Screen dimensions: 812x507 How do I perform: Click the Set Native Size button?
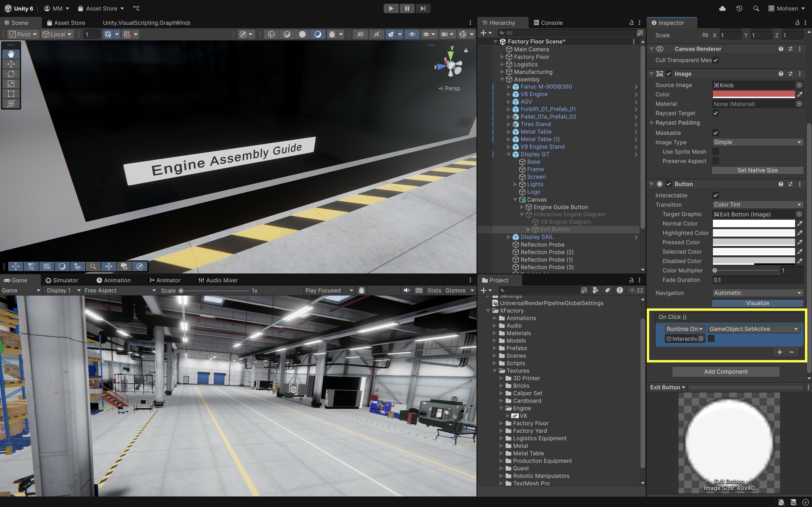(x=757, y=170)
